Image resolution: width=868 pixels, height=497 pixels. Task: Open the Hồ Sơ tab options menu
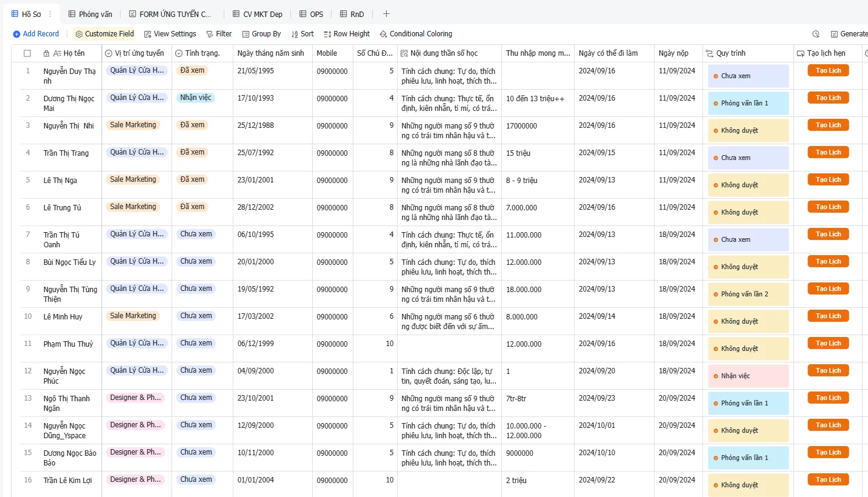(x=50, y=14)
